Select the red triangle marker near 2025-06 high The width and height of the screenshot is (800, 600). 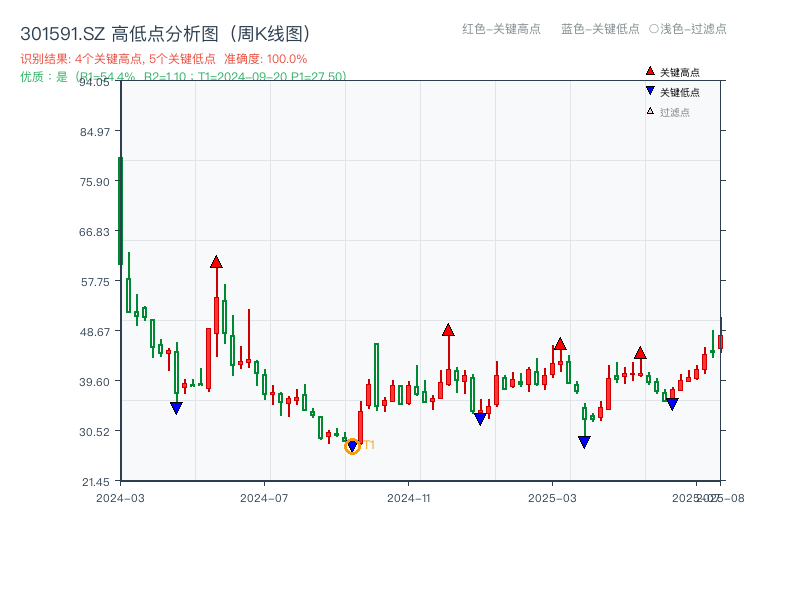(641, 352)
